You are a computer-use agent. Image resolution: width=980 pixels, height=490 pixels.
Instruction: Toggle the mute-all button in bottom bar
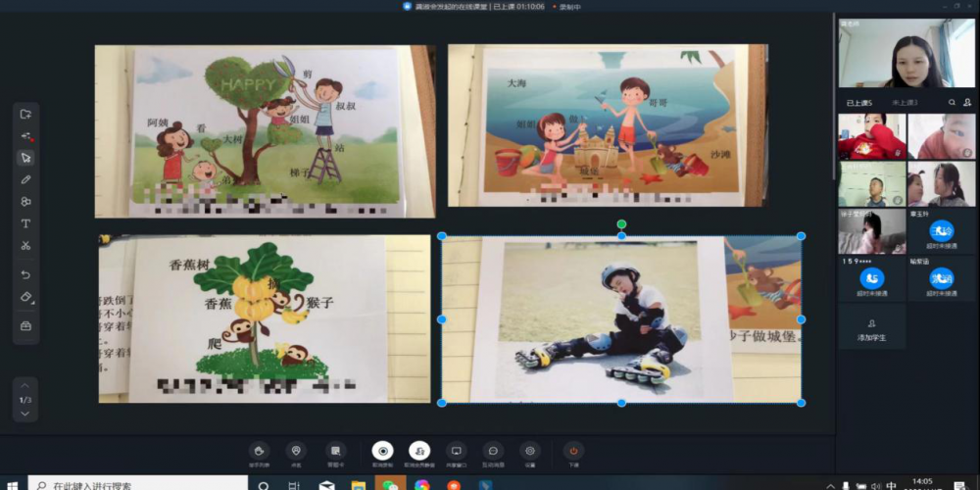click(419, 450)
